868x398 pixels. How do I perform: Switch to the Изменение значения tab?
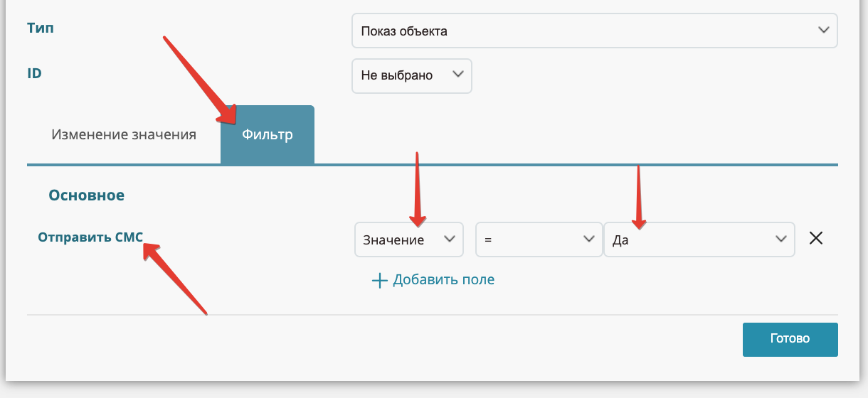pos(124,134)
